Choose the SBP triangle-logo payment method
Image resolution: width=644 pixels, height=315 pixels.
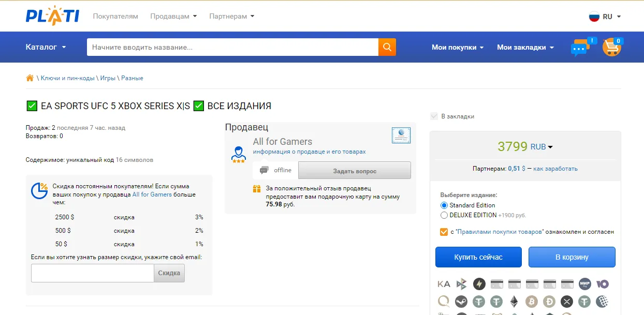point(462,284)
